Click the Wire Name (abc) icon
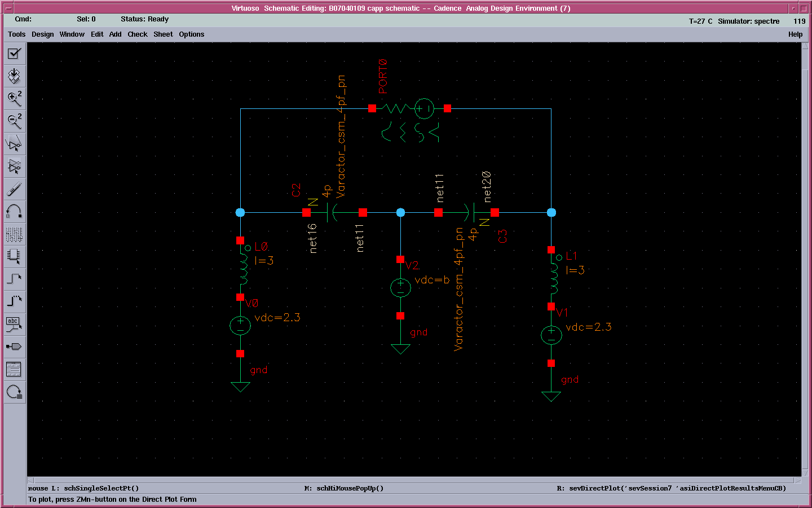The width and height of the screenshot is (812, 508). coord(14,325)
